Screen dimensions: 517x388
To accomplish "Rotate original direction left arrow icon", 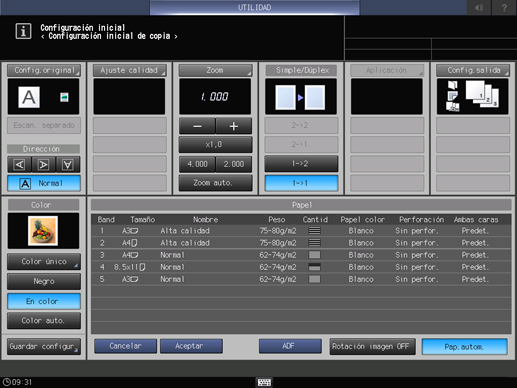I will (20, 164).
